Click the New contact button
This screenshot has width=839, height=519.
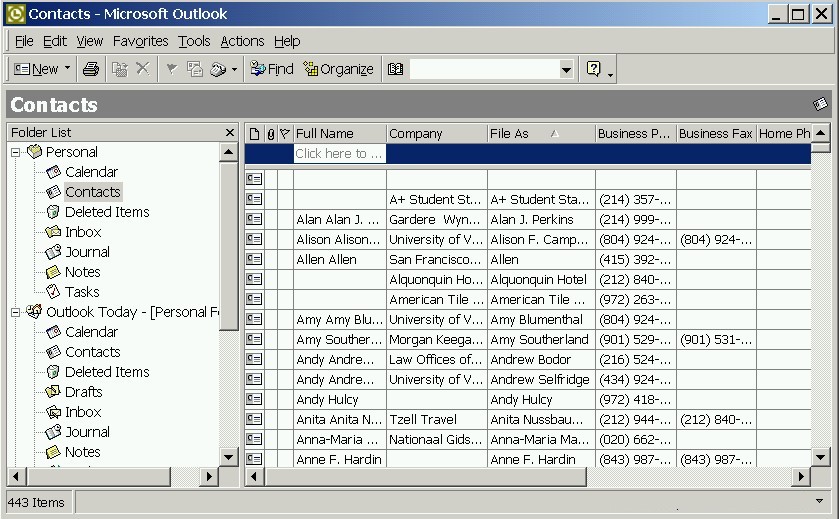(36, 69)
